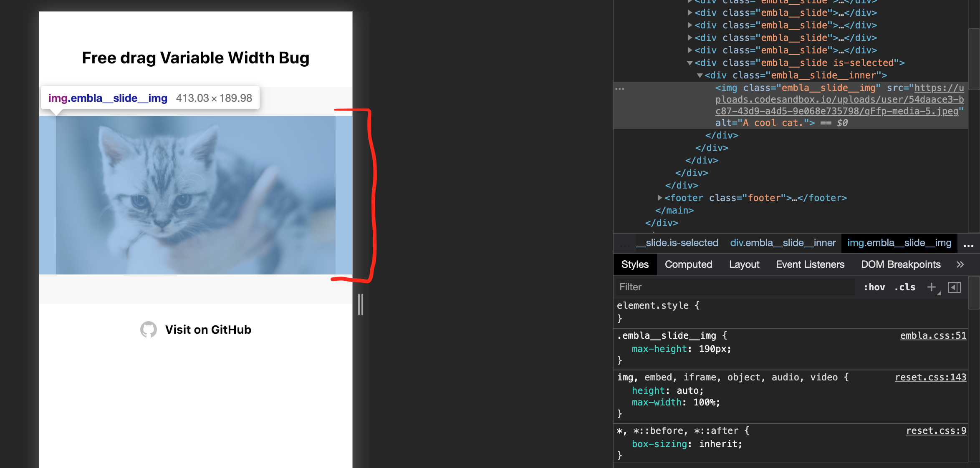Image resolution: width=980 pixels, height=468 pixels.
Task: Click the double-chevron to reveal more panel tabs
Action: pyautogui.click(x=960, y=264)
